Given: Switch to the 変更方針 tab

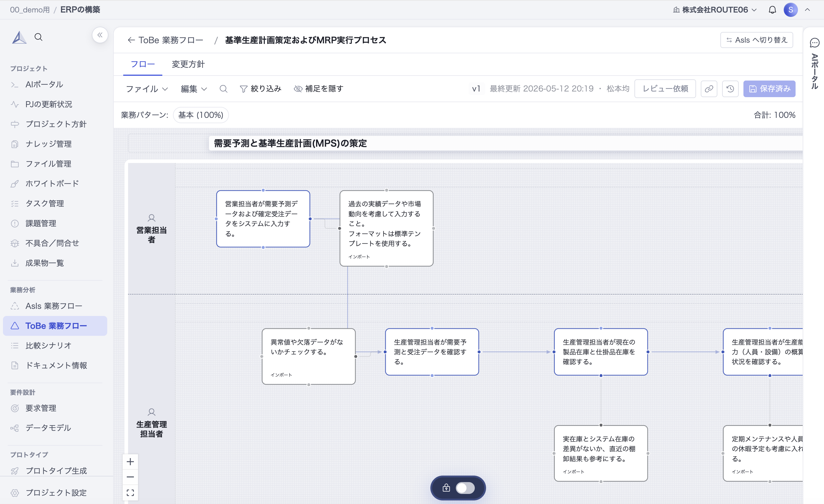Looking at the screenshot, I should (x=188, y=64).
